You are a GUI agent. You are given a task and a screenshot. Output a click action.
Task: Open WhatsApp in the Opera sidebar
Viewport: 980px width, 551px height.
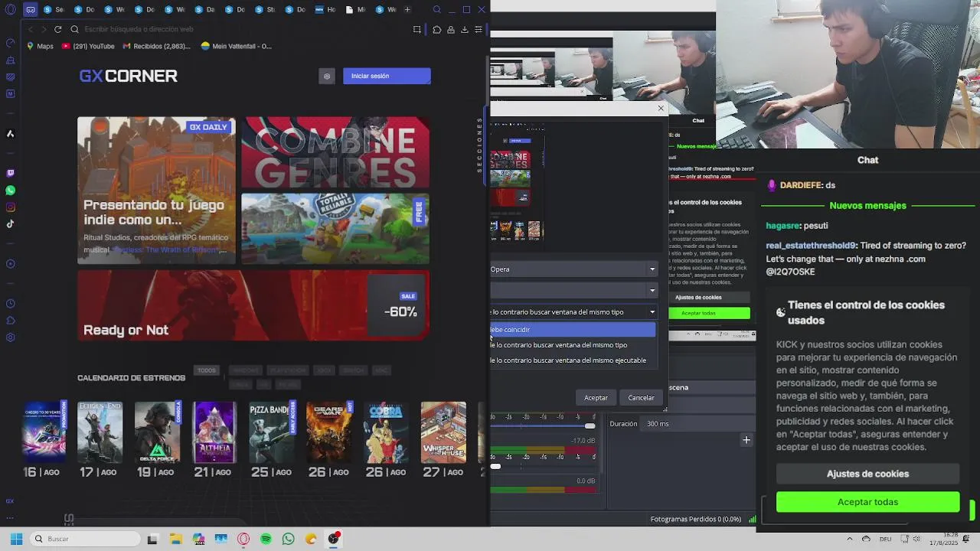pos(10,191)
